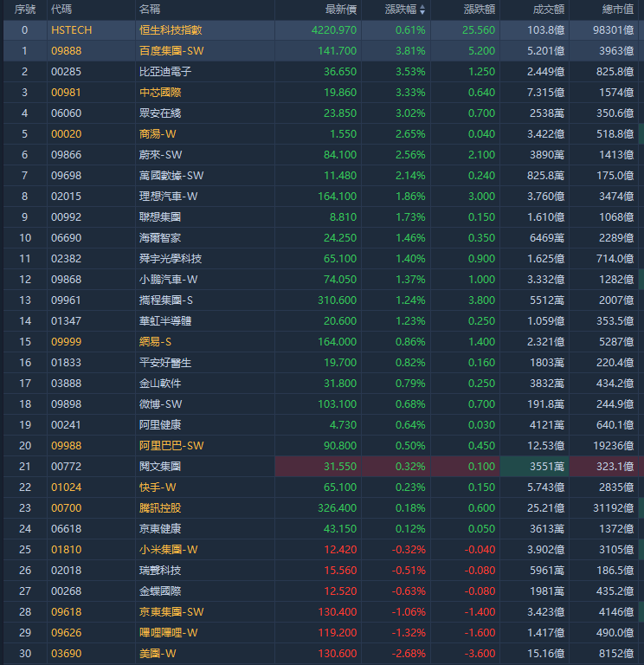Select stock code 00981

[66, 93]
